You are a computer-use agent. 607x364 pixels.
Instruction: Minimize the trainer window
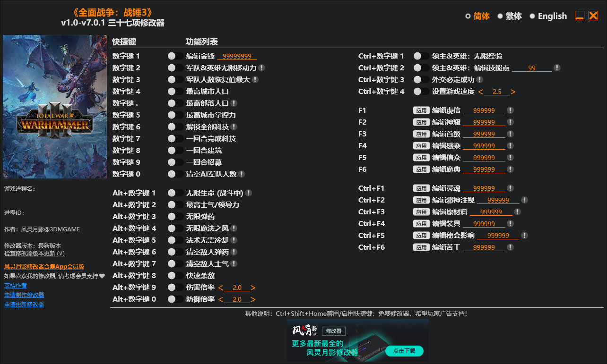(x=579, y=15)
